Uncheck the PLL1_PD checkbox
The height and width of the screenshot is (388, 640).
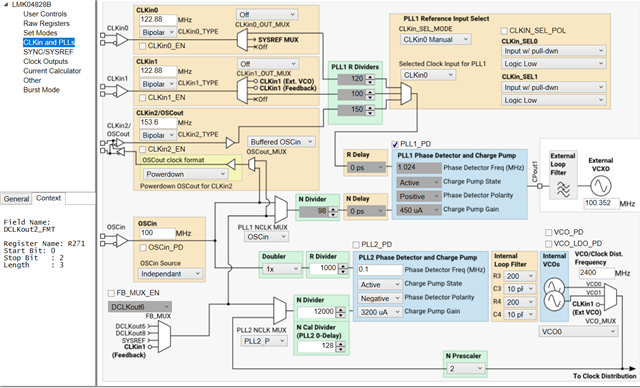pos(395,144)
